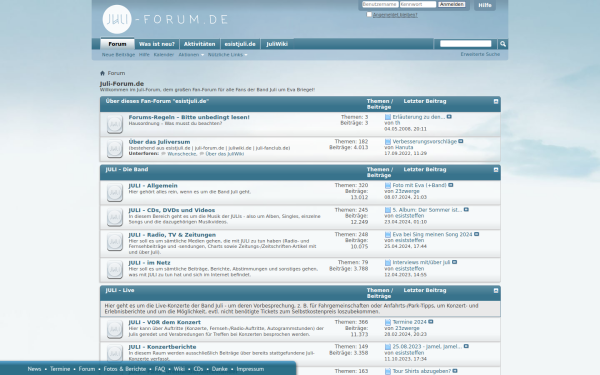The height and width of the screenshot is (375, 600).
Task: Open the esistjuli.de tab
Action: pos(240,44)
